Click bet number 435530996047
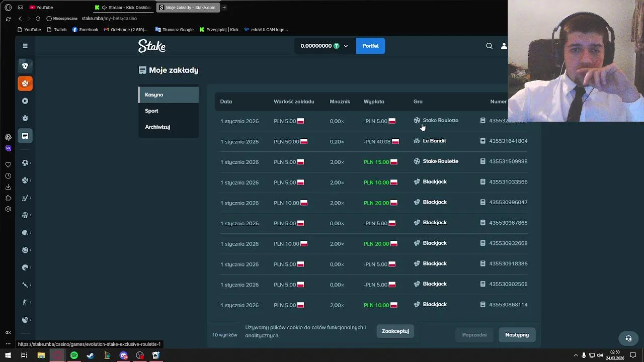This screenshot has width=644, height=362. 508,202
